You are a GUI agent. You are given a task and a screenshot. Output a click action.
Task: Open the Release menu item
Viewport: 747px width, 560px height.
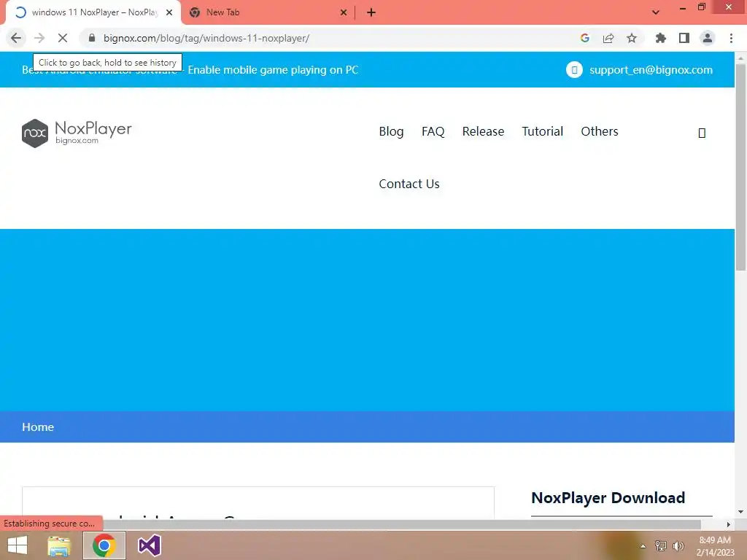pyautogui.click(x=483, y=131)
